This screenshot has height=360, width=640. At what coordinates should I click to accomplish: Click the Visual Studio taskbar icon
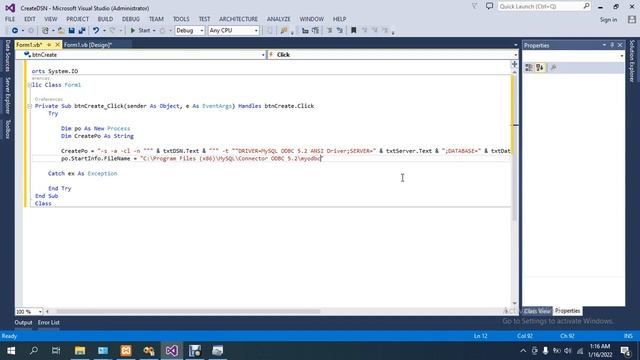(x=172, y=351)
